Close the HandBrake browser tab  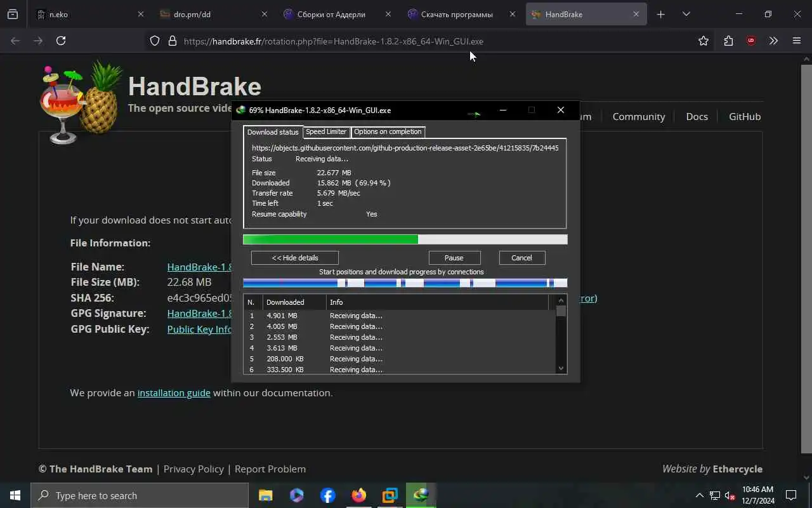pyautogui.click(x=636, y=14)
